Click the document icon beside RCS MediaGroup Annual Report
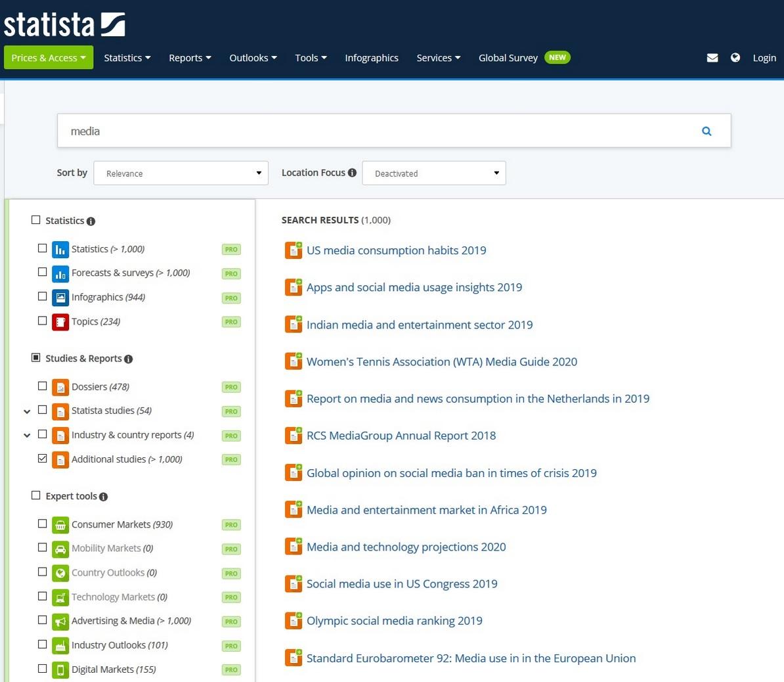This screenshot has height=682, width=784. (294, 436)
